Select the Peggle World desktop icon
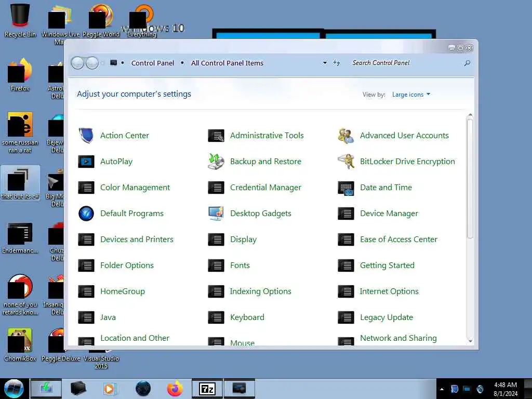This screenshot has height=399, width=532. 101,20
